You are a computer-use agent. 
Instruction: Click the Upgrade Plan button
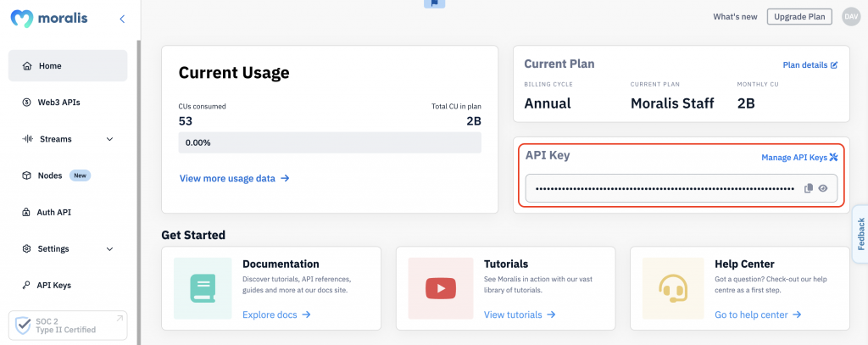pyautogui.click(x=799, y=17)
